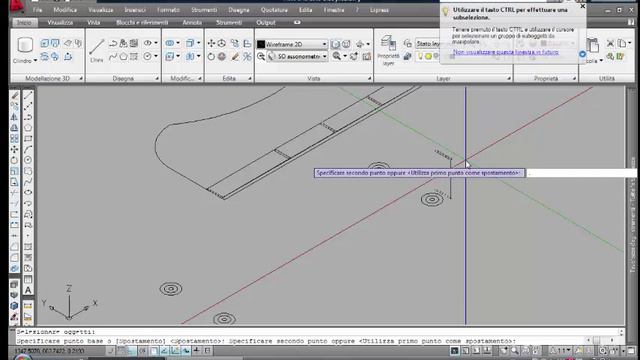Viewport: 640px width, 360px height.
Task: Click the command line vertical scrollbar
Action: pos(621,333)
